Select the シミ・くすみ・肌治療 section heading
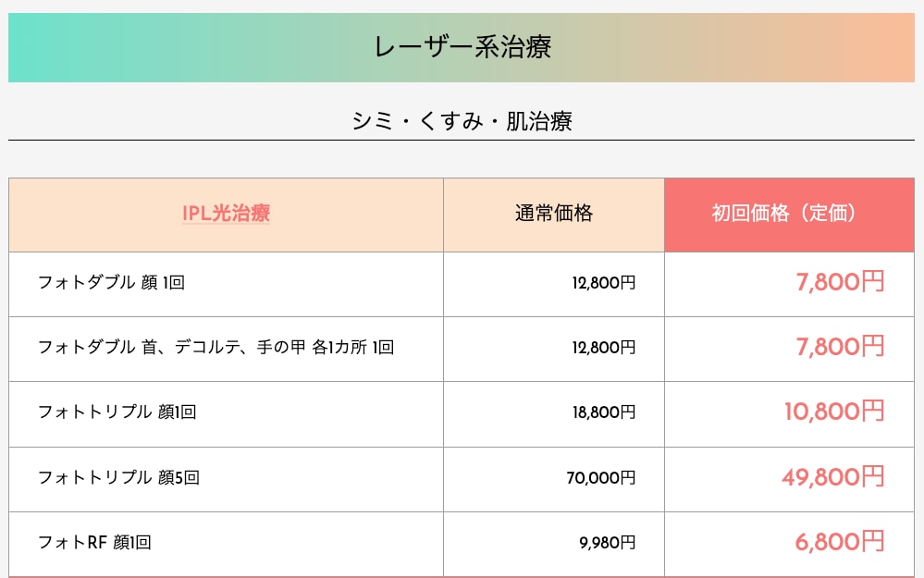 (x=462, y=121)
